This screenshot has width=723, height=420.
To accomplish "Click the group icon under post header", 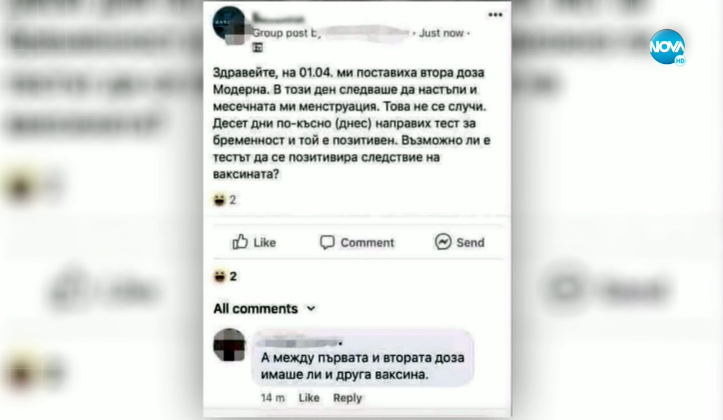I will pyautogui.click(x=258, y=47).
